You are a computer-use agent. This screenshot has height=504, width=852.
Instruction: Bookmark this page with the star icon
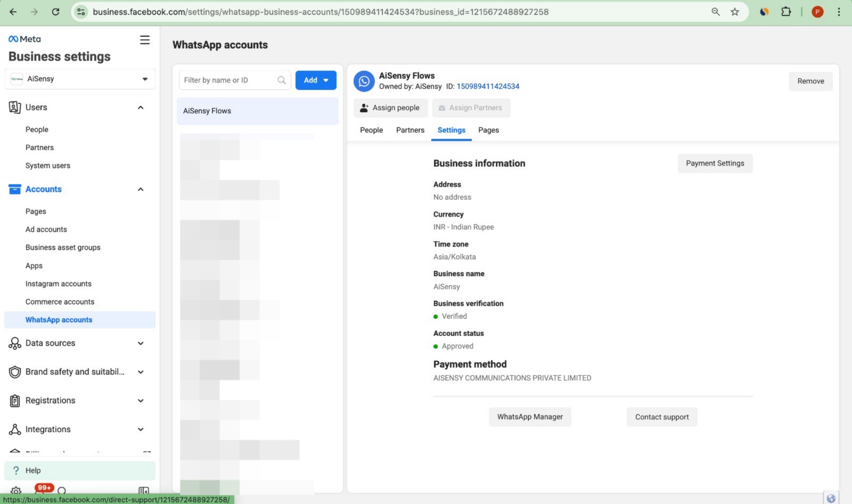point(735,12)
